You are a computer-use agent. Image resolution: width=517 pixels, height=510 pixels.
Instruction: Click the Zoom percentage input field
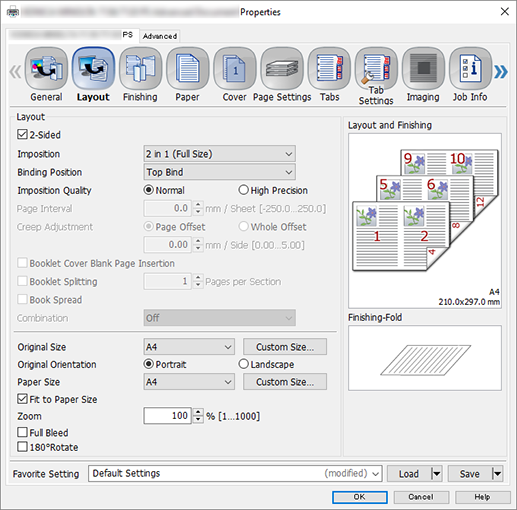(167, 415)
